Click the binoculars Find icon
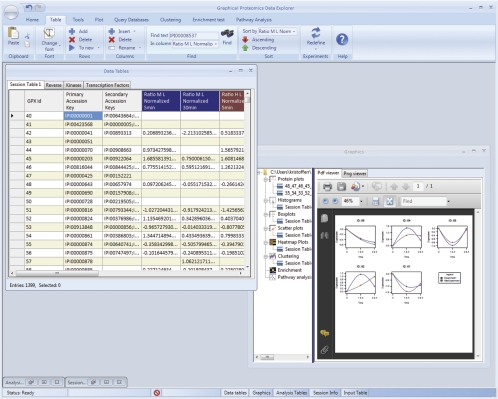 click(227, 34)
